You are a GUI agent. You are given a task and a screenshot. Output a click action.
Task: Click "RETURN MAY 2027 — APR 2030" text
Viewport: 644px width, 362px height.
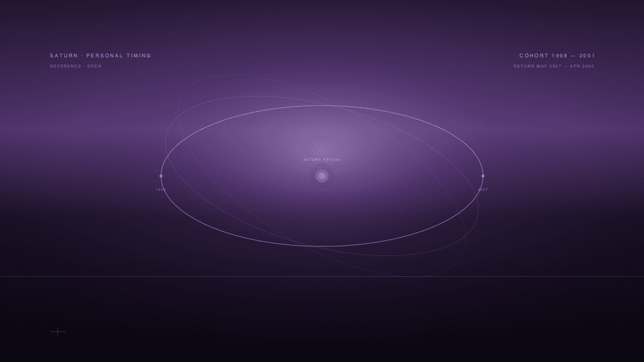(x=553, y=66)
